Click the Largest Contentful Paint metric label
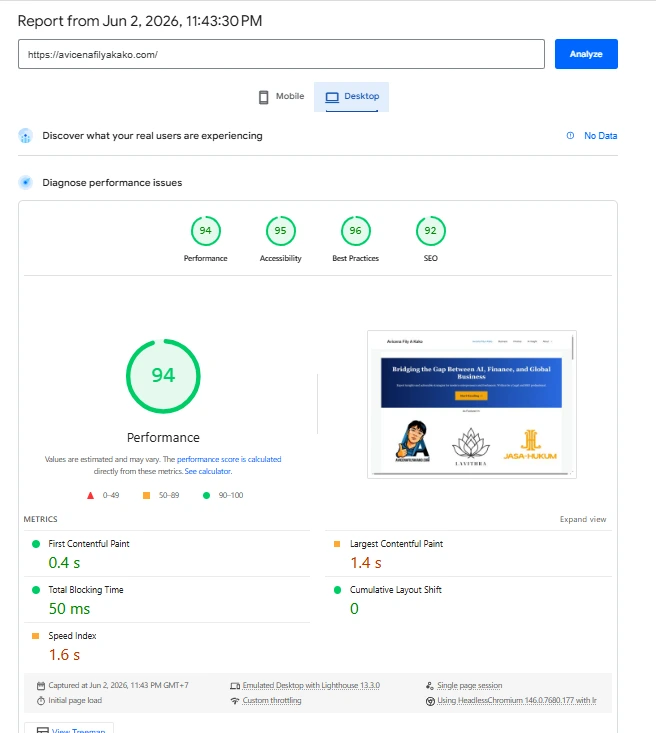656x733 pixels. (396, 544)
